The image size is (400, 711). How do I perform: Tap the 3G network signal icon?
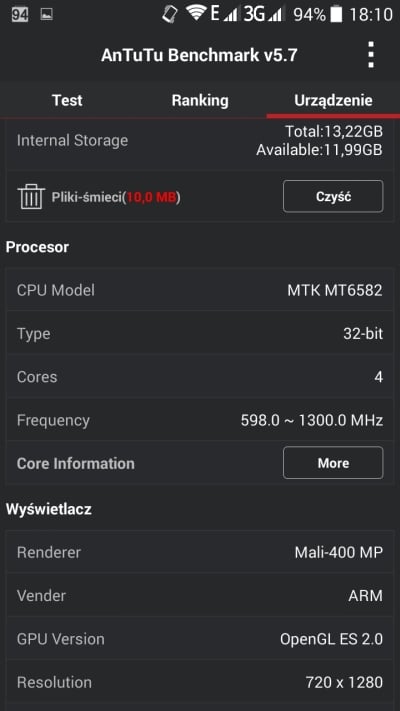pos(263,14)
